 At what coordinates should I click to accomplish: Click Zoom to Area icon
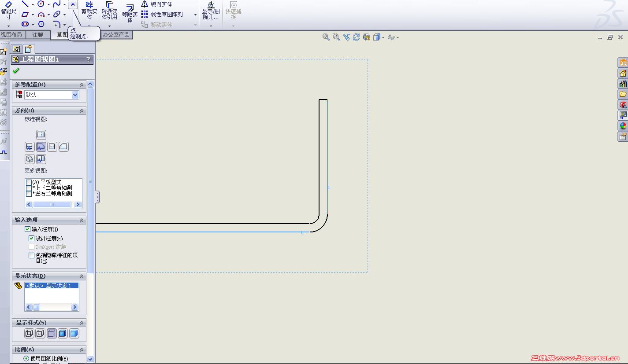[336, 37]
